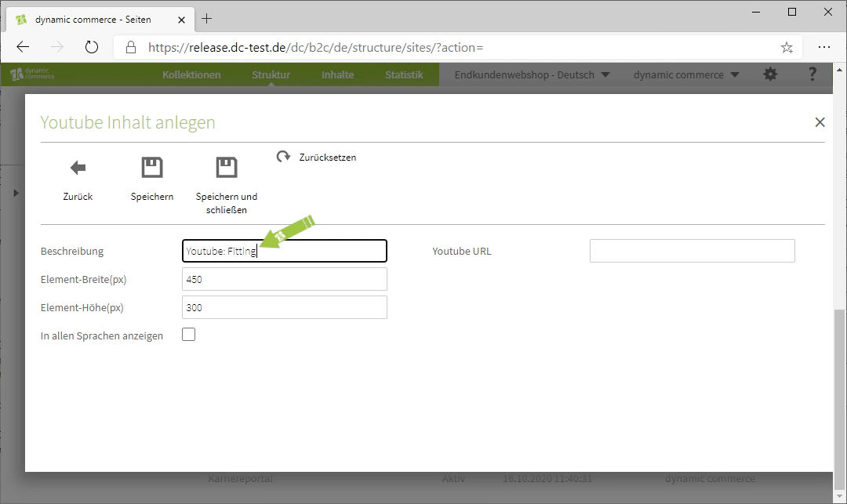This screenshot has height=504, width=847.
Task: View site information lock icon
Action: pos(131,48)
